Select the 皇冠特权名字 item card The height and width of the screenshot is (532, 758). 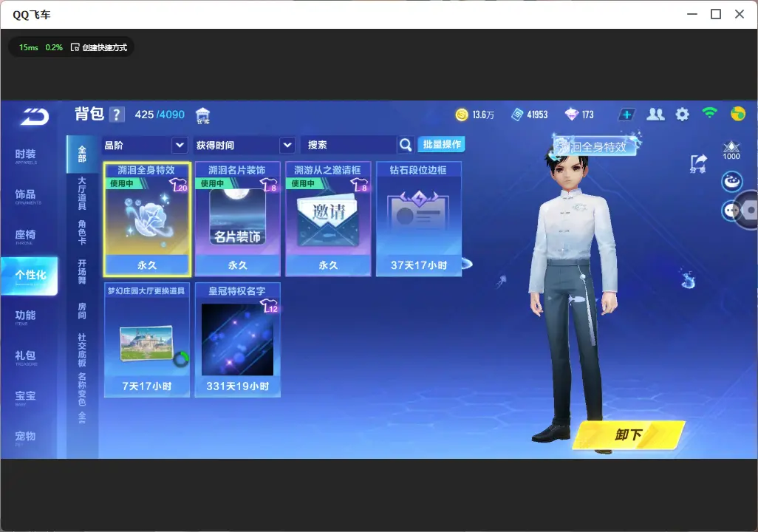coord(237,340)
